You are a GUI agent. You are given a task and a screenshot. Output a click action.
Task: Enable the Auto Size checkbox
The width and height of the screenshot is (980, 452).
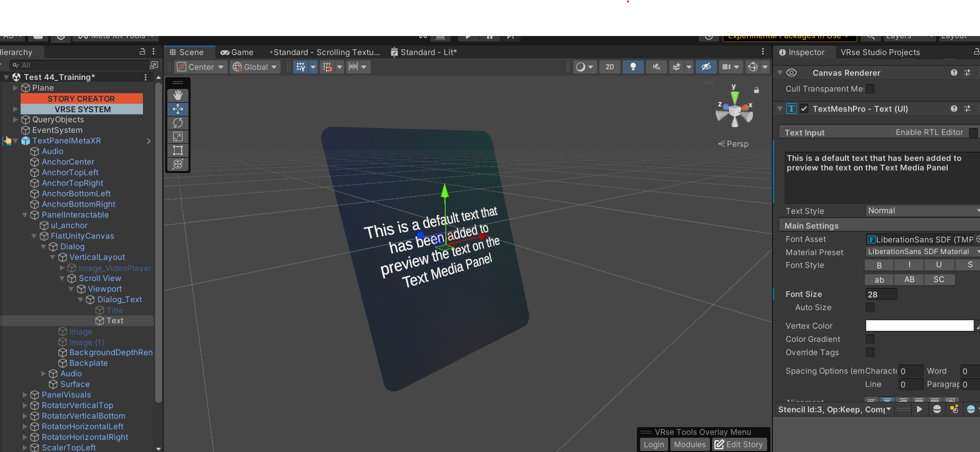(x=870, y=308)
